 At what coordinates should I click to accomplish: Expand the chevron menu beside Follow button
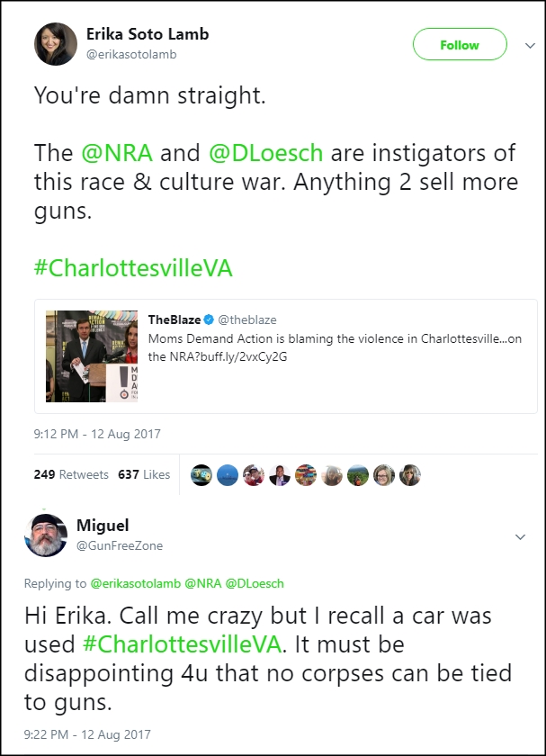tap(530, 45)
